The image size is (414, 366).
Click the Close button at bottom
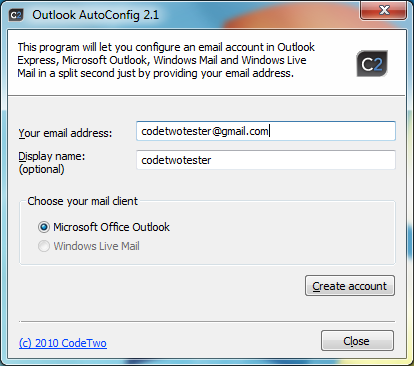357,341
